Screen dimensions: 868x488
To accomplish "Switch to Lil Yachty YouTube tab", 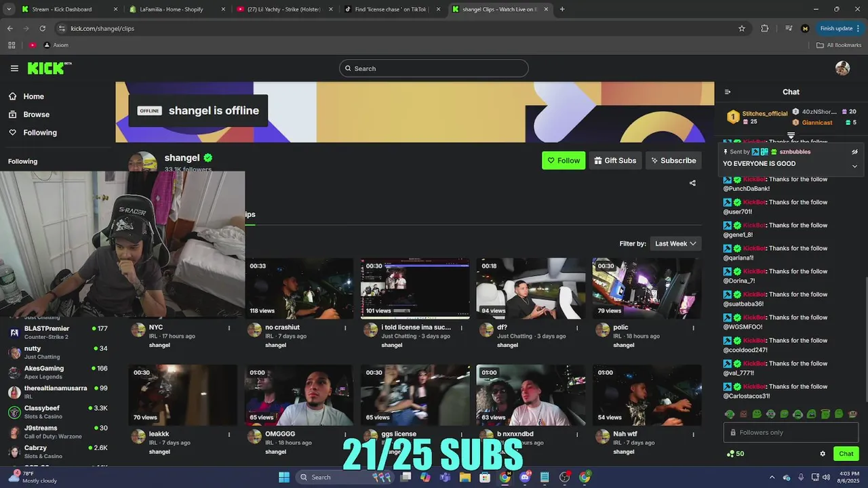I will click(283, 9).
